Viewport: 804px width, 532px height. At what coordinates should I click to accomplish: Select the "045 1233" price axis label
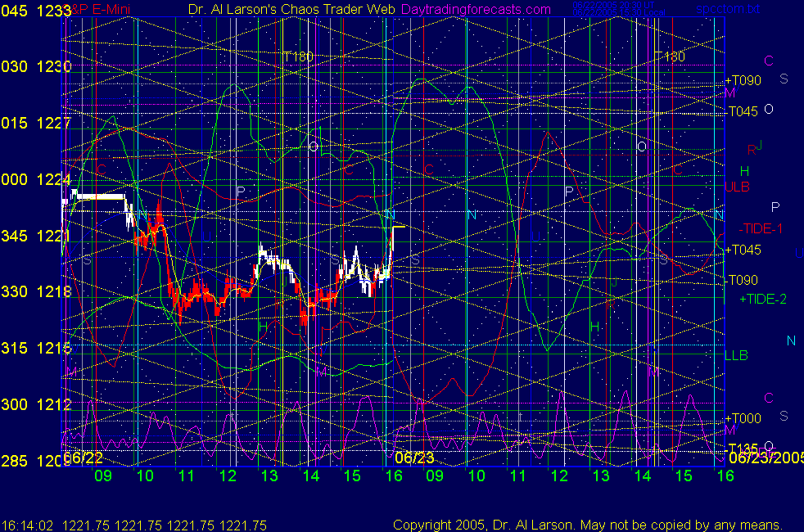[x=36, y=11]
